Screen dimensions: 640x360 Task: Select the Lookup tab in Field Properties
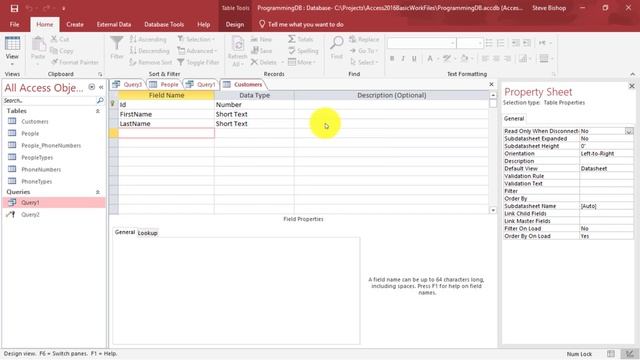tap(147, 233)
